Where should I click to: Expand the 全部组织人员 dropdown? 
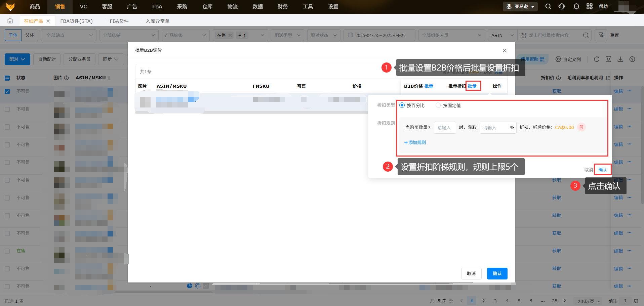tap(452, 35)
